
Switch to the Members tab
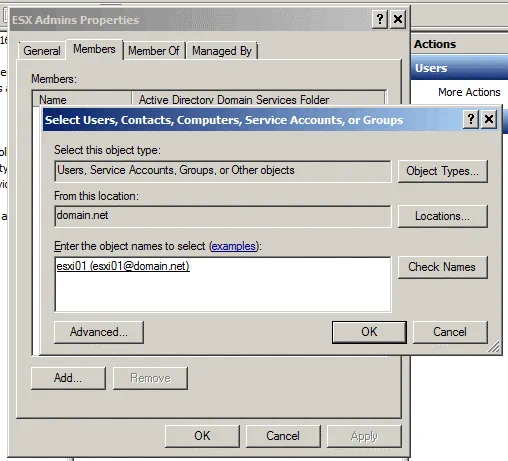(x=94, y=49)
